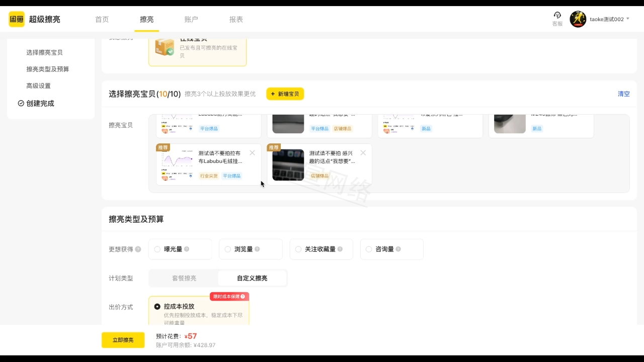Jump to 高级设置 in sidebar
Viewport: 644px width, 362px height.
38,85
